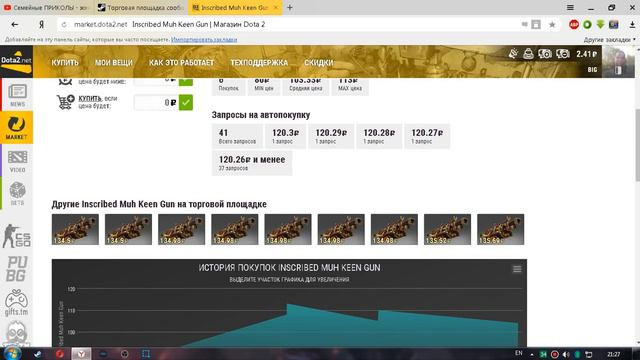640x360 pixels.
Task: Open the user avatar profile picture
Action: tap(619, 61)
